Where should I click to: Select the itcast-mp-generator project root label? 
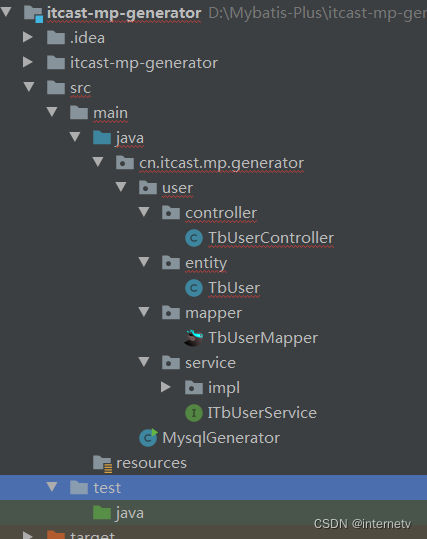click(124, 14)
